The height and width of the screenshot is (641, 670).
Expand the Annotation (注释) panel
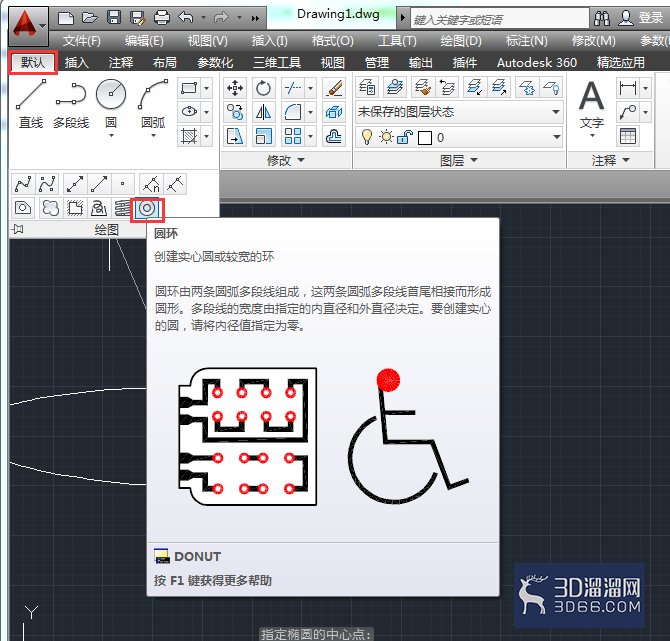611,160
